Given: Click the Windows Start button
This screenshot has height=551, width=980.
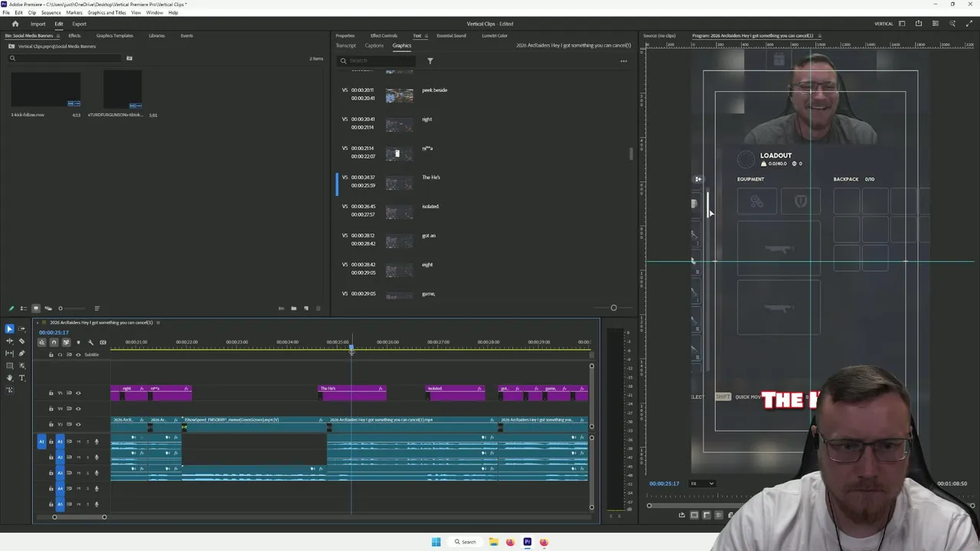Looking at the screenshot, I should 436,542.
